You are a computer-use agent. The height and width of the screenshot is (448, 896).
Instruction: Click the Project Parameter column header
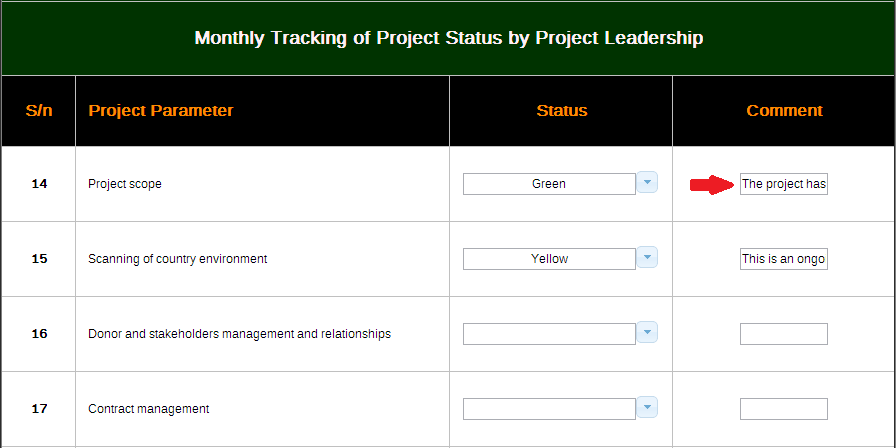pyautogui.click(x=161, y=110)
